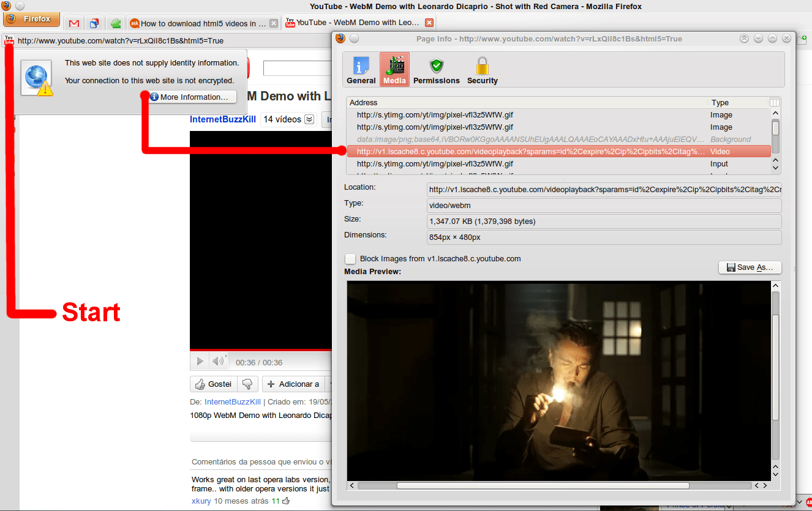Click the Gostei like button
Screen dimensions: 812x511
214,384
